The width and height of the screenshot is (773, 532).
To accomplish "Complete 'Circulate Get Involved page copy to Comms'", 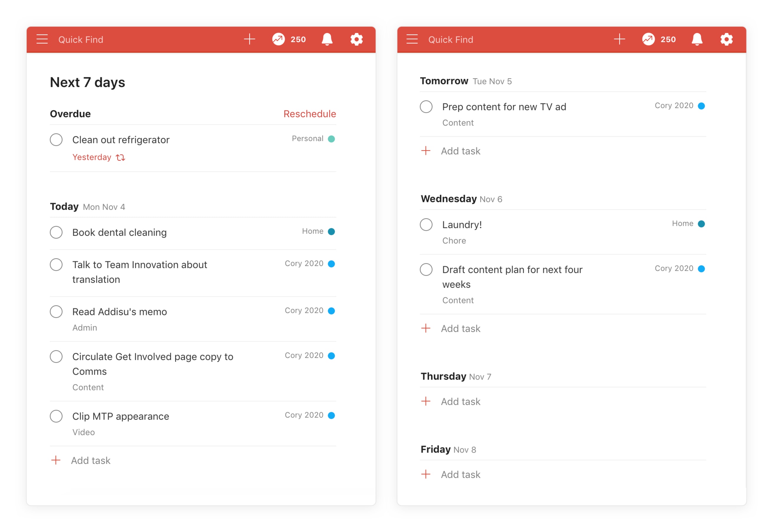I will pyautogui.click(x=56, y=357).
